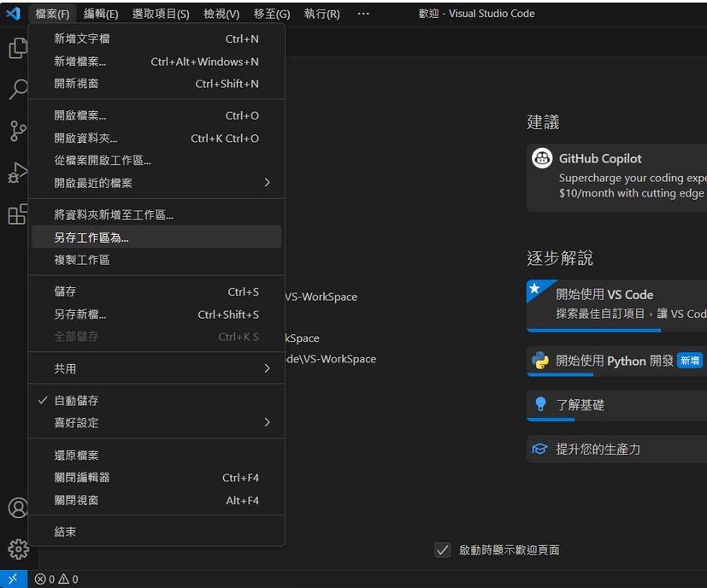Click the remote window status bar icon
The height and width of the screenshot is (588, 707).
click(13, 579)
